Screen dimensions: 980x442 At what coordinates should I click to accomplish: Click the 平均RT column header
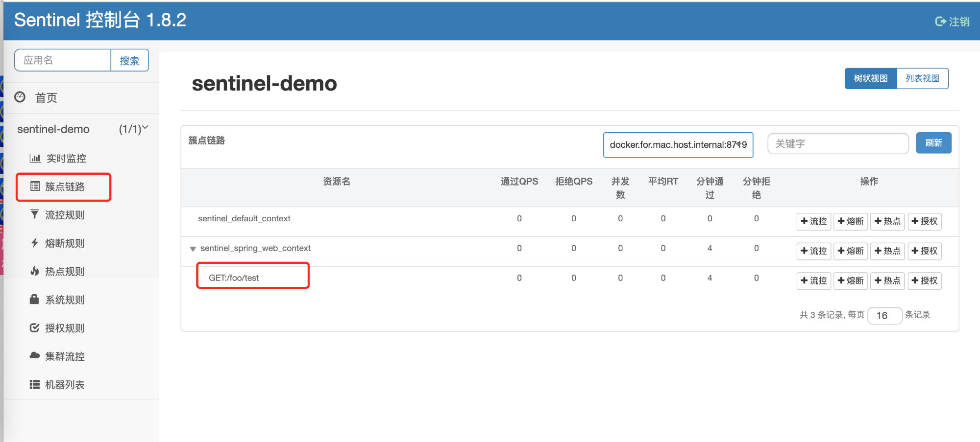(x=663, y=182)
